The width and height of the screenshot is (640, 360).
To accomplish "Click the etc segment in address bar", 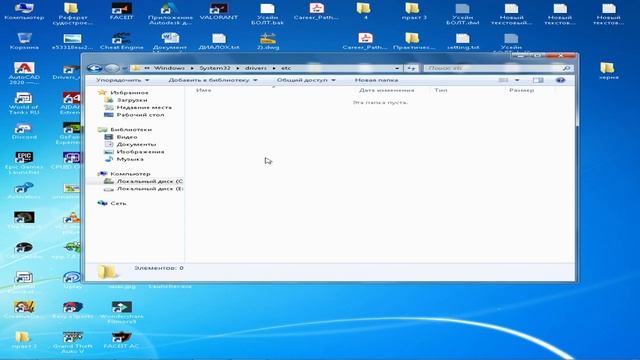I will click(286, 68).
